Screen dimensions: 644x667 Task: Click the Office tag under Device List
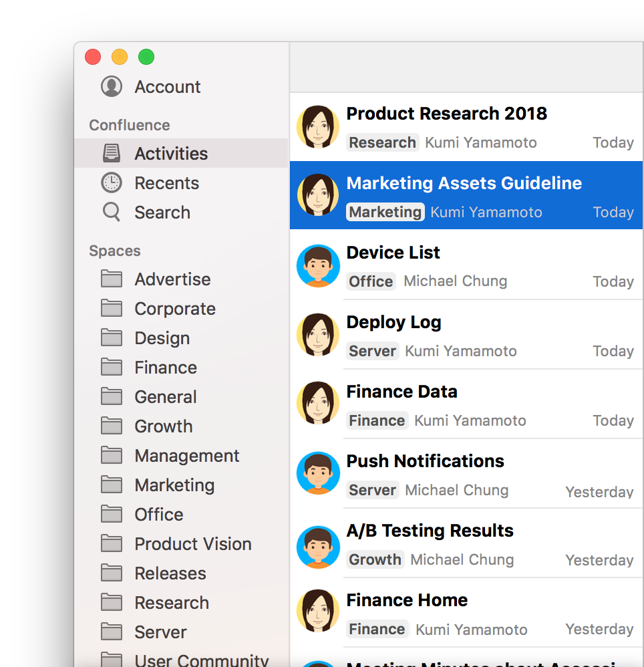pyautogui.click(x=371, y=281)
